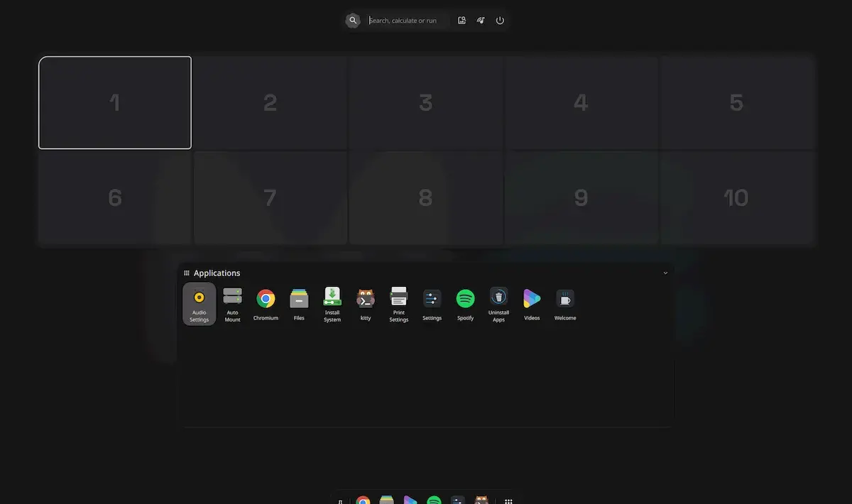Switch to workspace 2

271,103
